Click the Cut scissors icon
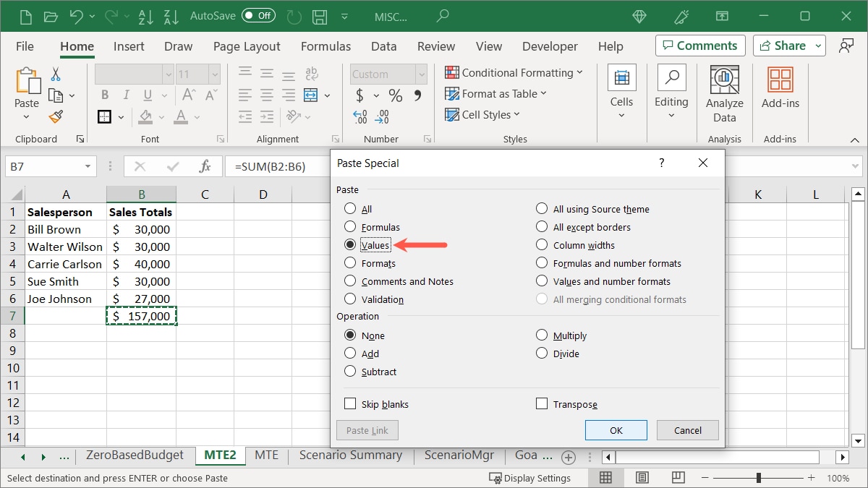The height and width of the screenshot is (488, 868). (x=56, y=74)
